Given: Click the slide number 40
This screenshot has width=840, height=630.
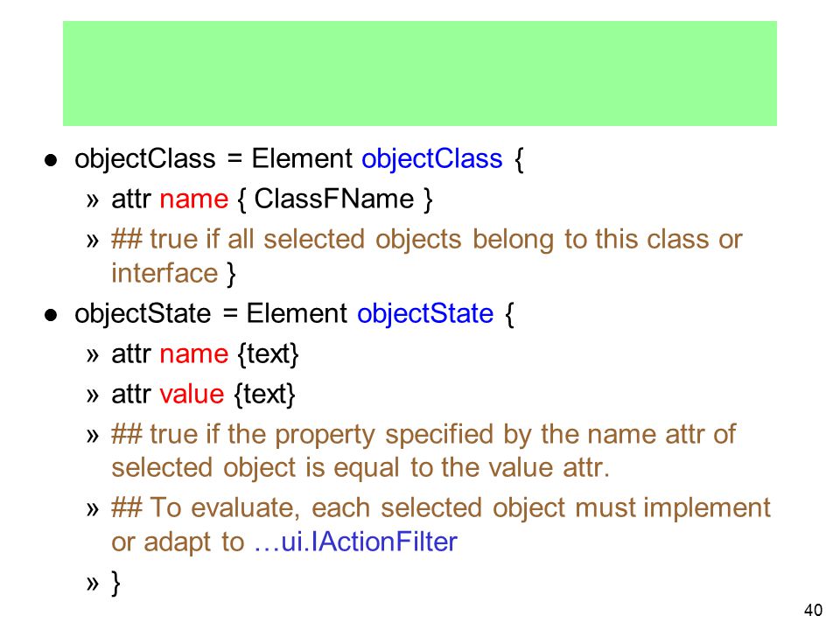Looking at the screenshot, I should pyautogui.click(x=813, y=610).
